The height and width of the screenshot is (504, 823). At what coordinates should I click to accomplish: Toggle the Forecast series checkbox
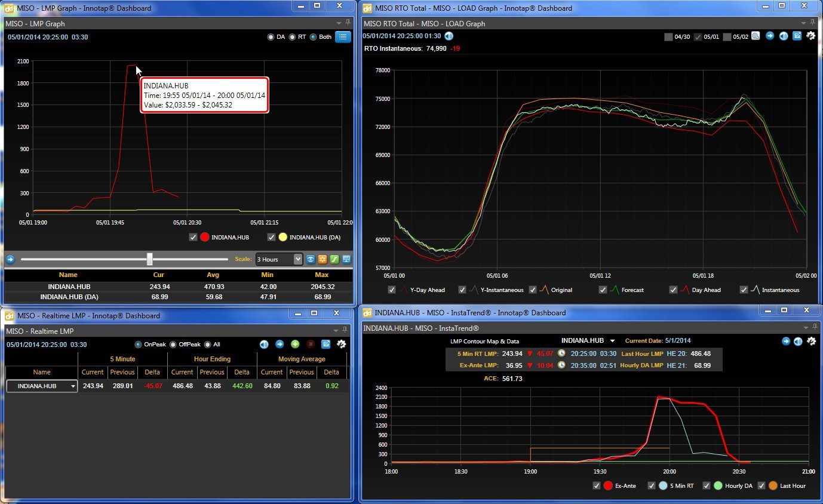tap(603, 290)
